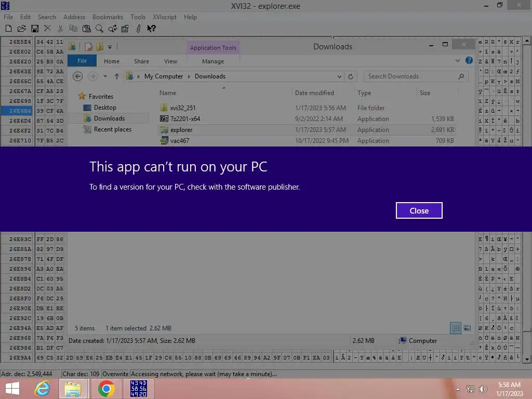Open Internet Explorer from the taskbar
532x399 pixels.
point(42,389)
